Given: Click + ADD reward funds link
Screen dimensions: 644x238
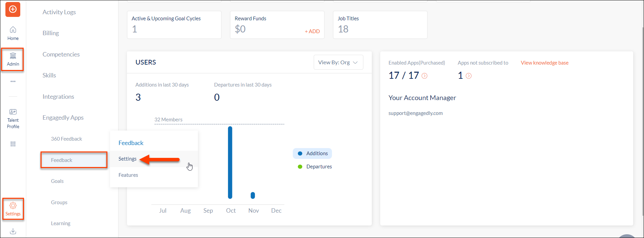Looking at the screenshot, I should click(312, 31).
